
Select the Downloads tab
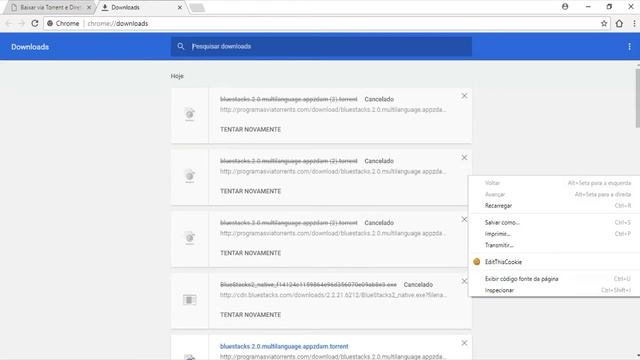coord(141,7)
